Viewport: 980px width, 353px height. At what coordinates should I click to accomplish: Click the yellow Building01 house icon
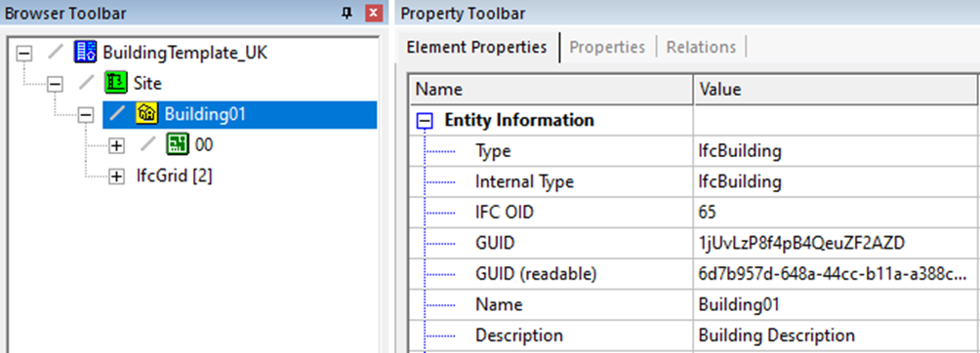click(146, 114)
